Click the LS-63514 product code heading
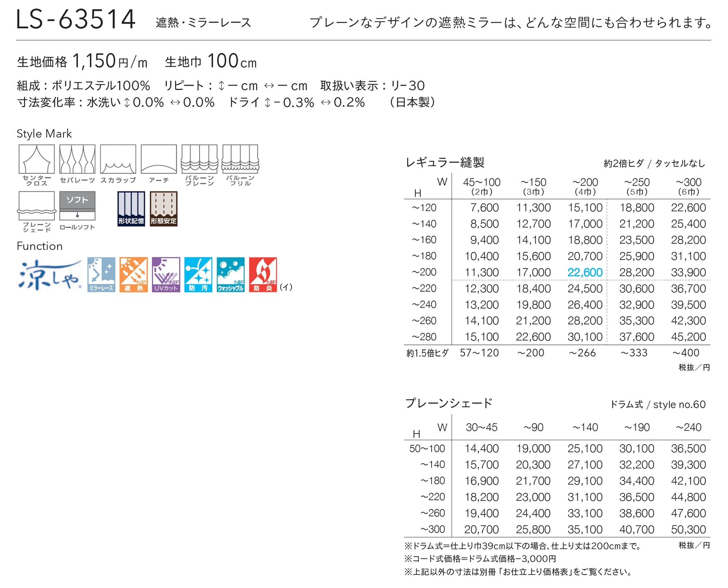Viewport: 728px width, 588px height. (76, 20)
